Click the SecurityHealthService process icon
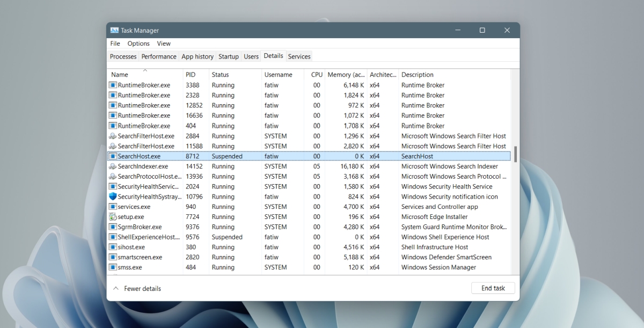This screenshot has width=644, height=328. point(113,186)
